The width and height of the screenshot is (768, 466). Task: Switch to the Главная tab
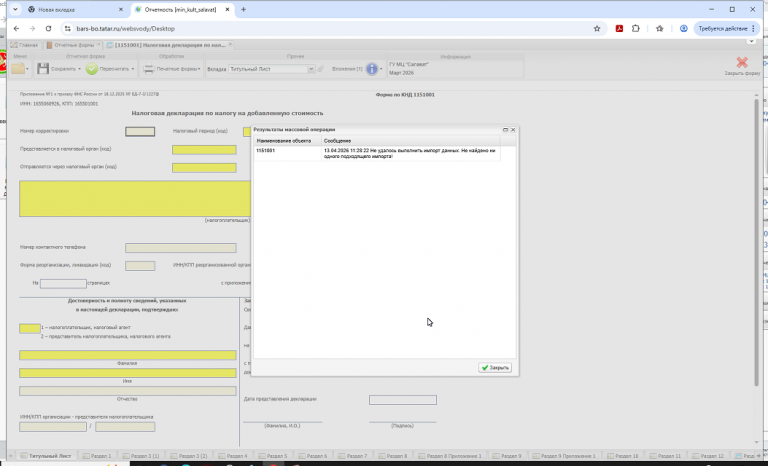pos(24,45)
